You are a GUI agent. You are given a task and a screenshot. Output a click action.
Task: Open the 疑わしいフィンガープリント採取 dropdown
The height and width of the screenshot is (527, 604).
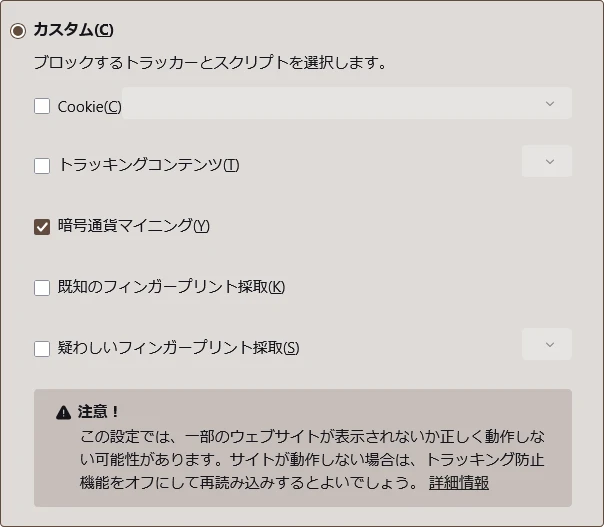[x=547, y=345]
